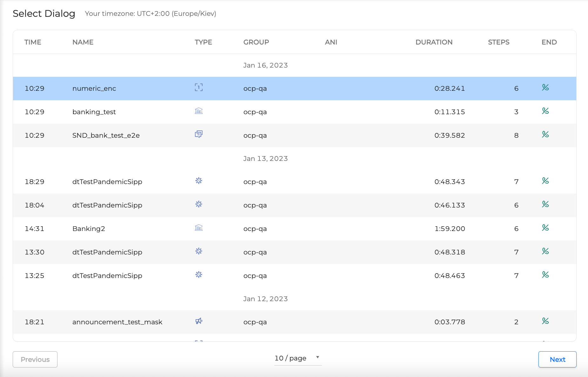Click the bank type icon for Banking2

click(199, 228)
